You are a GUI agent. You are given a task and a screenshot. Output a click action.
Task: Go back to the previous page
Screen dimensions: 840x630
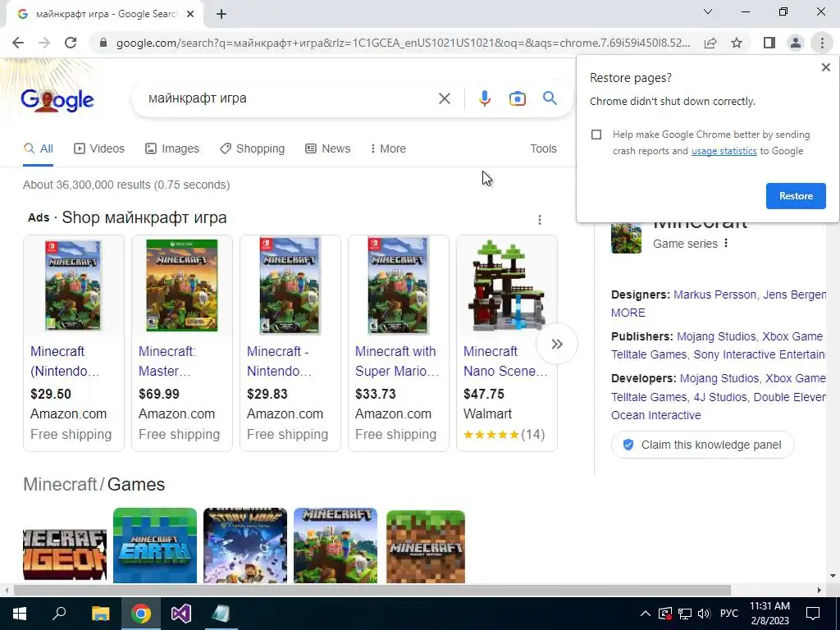18,43
